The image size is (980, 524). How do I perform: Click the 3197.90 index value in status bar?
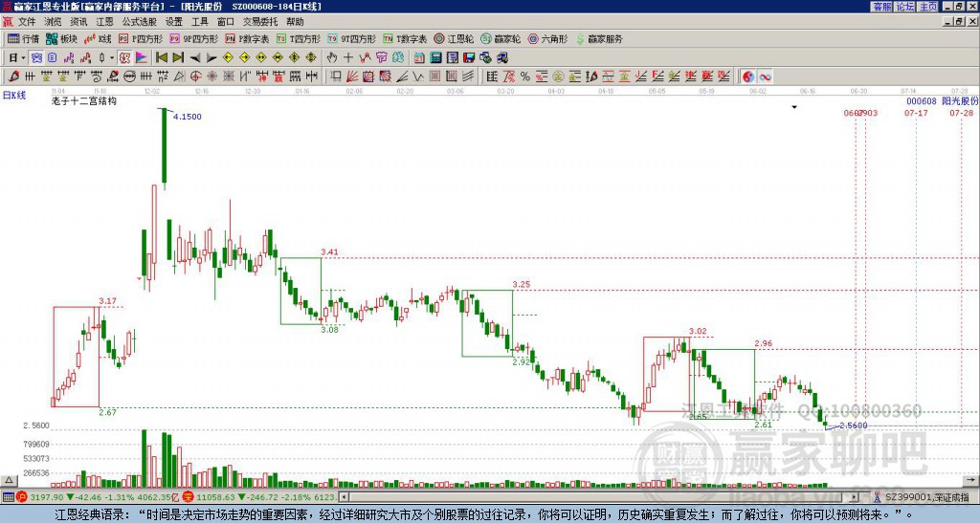pyautogui.click(x=47, y=497)
